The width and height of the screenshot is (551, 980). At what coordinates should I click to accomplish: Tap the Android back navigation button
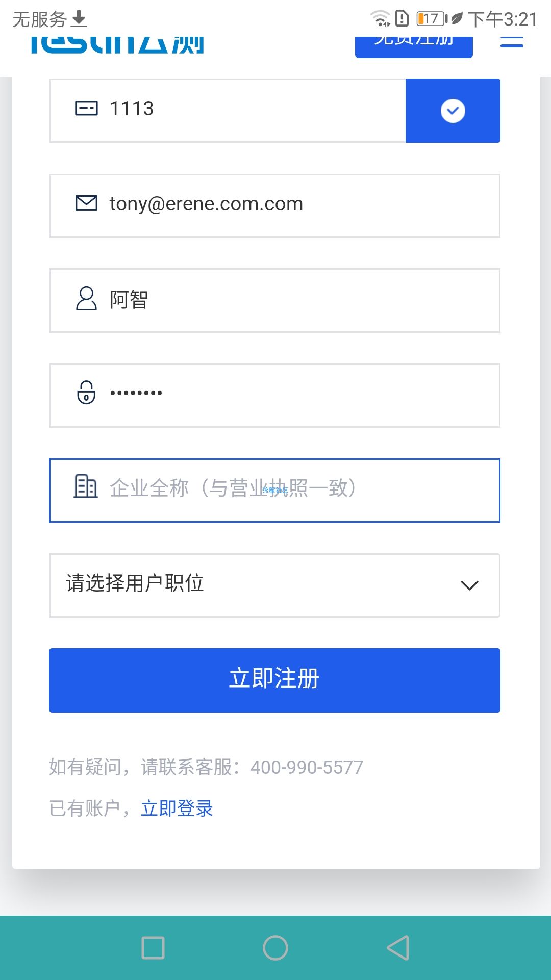click(x=398, y=948)
